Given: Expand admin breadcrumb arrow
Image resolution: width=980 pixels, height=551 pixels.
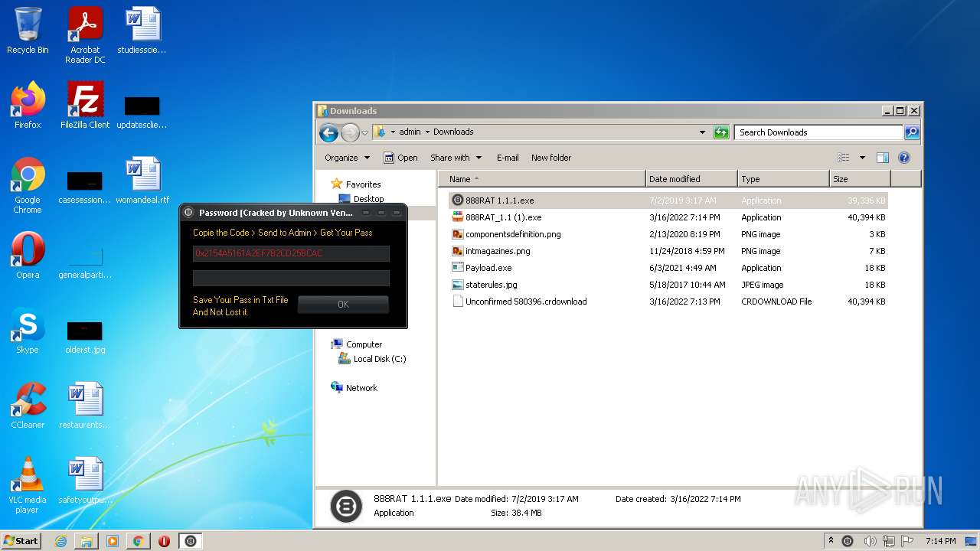Looking at the screenshot, I should (427, 132).
